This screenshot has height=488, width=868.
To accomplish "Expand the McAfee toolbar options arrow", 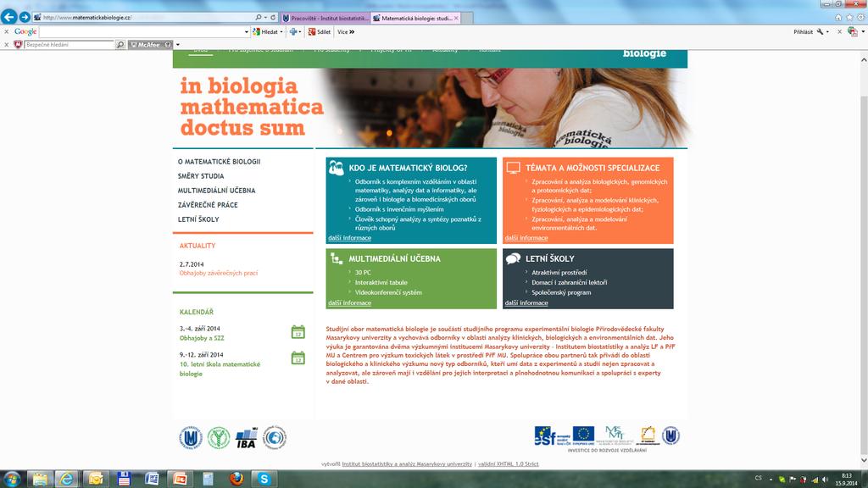I will 177,44.
